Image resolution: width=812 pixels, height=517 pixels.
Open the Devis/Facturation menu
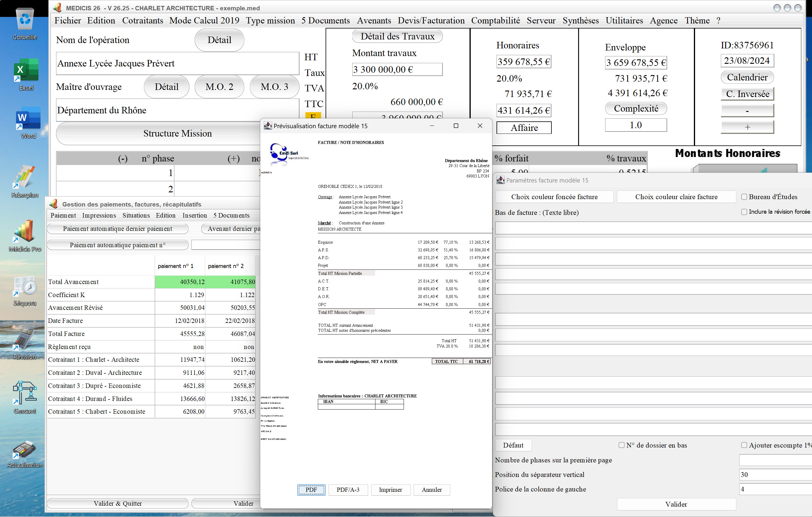click(x=431, y=20)
